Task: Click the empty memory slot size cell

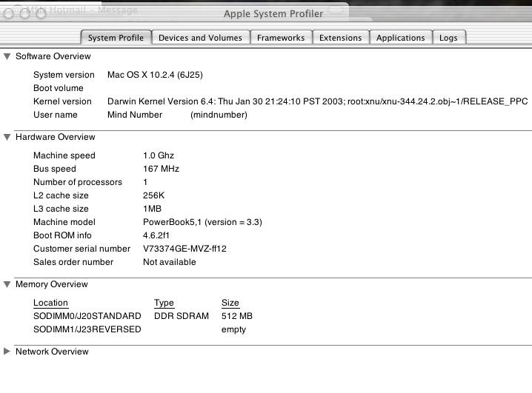Action: pos(233,329)
